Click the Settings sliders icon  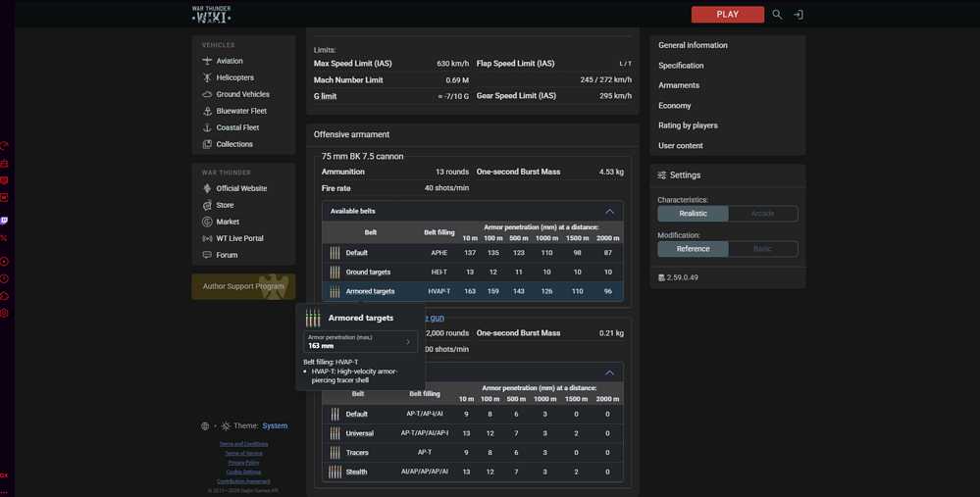662,175
